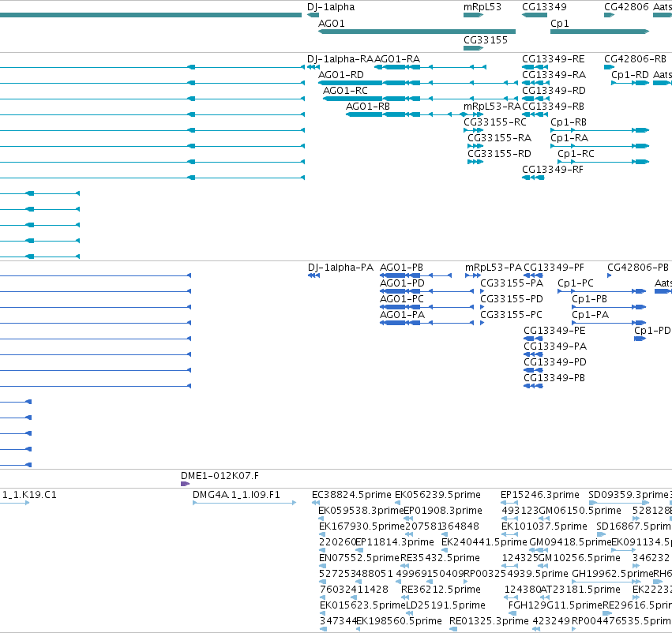Click the DMG4A.1_1.I09.F1 feature label
The height and width of the screenshot is (633, 672).
(x=236, y=495)
